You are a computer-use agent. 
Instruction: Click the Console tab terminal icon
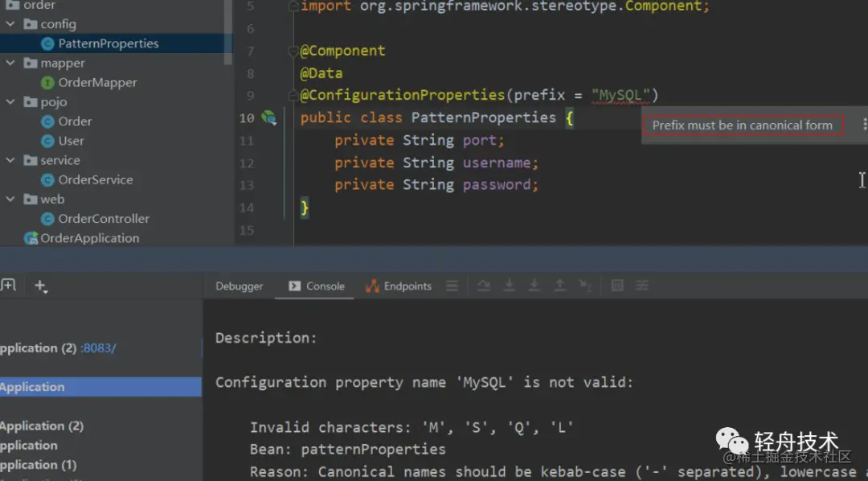point(294,286)
